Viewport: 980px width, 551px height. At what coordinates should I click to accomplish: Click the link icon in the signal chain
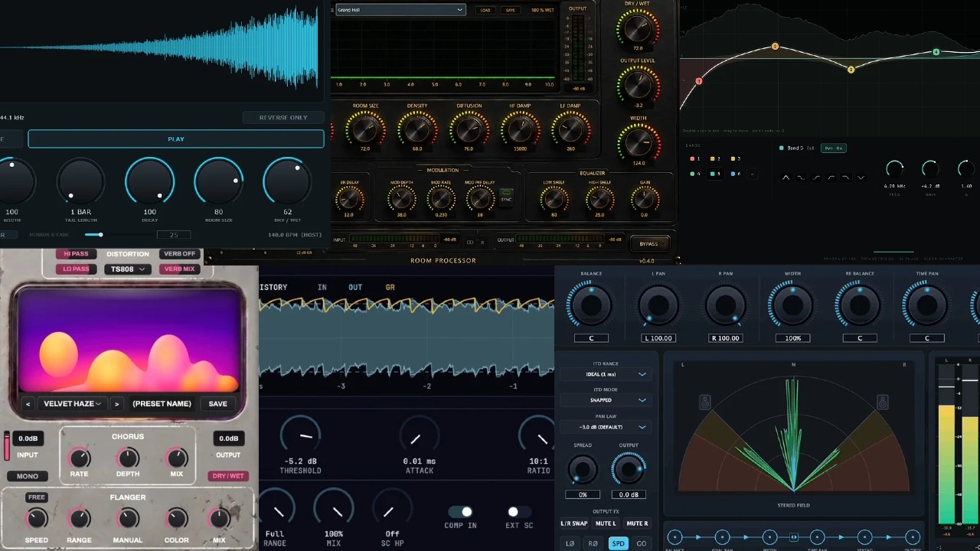tap(794, 537)
